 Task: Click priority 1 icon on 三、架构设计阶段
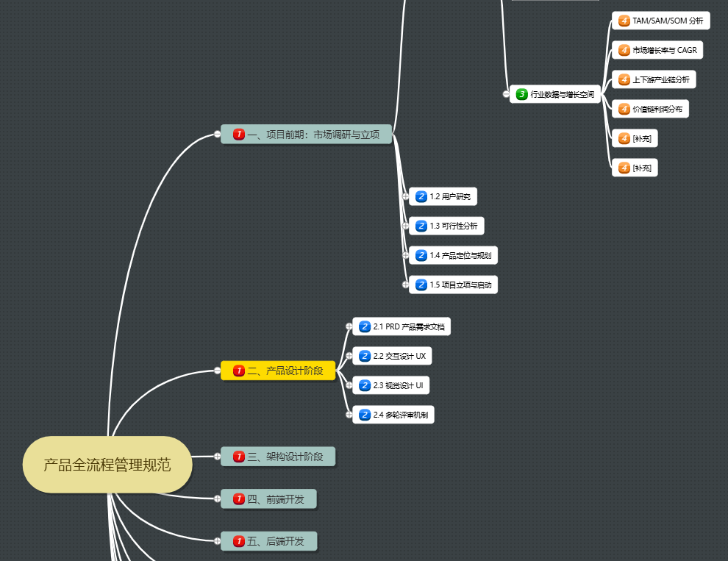239,457
